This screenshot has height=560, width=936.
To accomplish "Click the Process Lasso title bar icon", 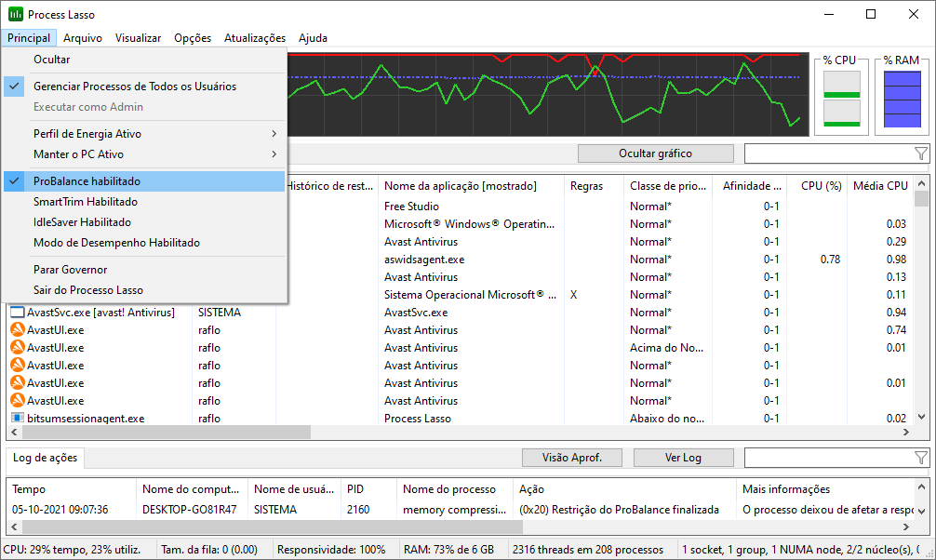I will 16,14.
